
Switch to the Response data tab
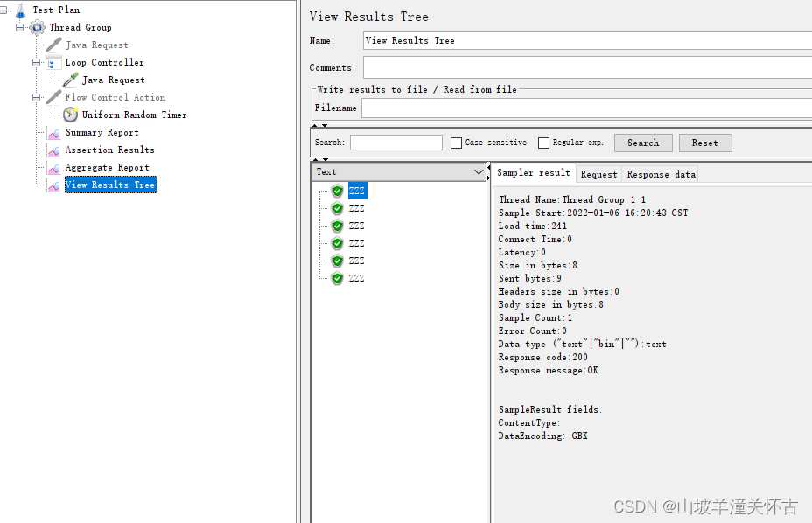tap(661, 175)
